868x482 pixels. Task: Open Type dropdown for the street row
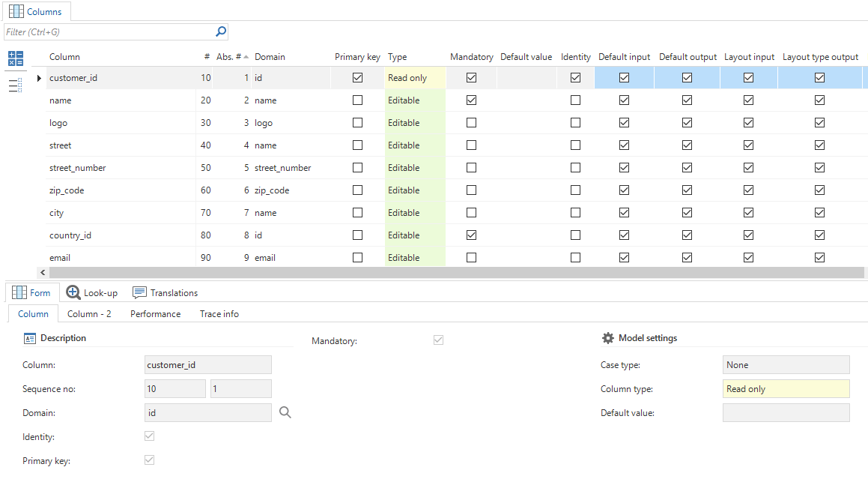click(414, 145)
